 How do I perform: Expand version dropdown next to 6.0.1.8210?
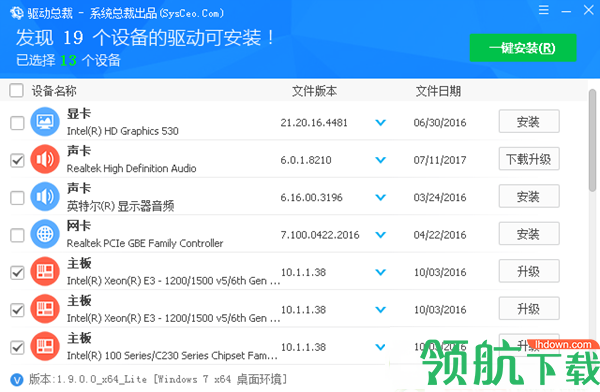pyautogui.click(x=380, y=160)
